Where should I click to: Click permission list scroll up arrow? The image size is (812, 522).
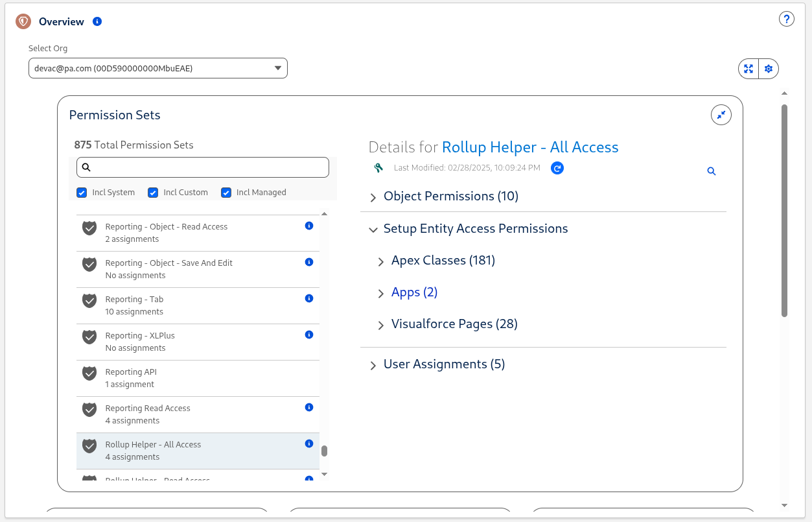[x=325, y=213]
